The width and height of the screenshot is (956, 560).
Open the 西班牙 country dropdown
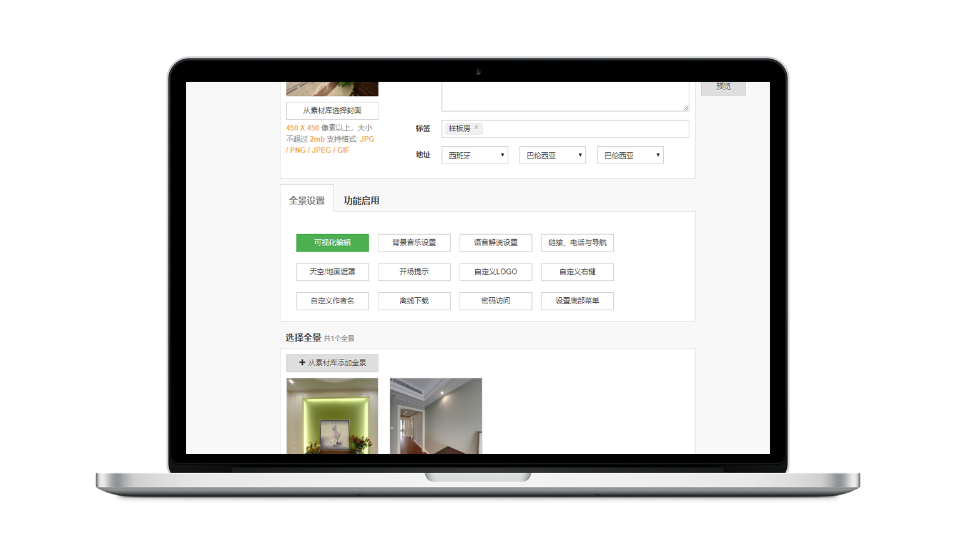[x=475, y=155]
